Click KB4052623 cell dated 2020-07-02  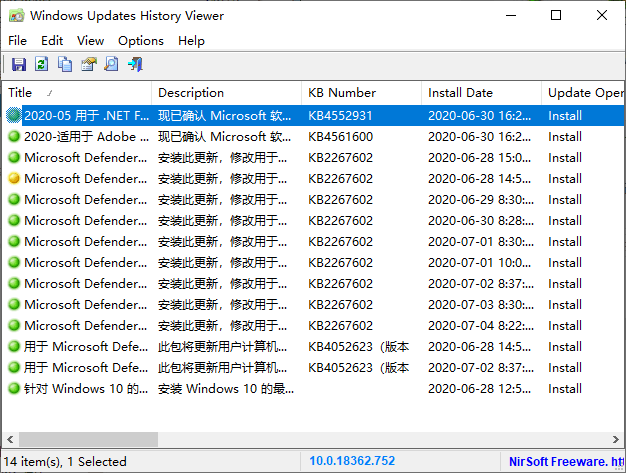[x=359, y=368]
